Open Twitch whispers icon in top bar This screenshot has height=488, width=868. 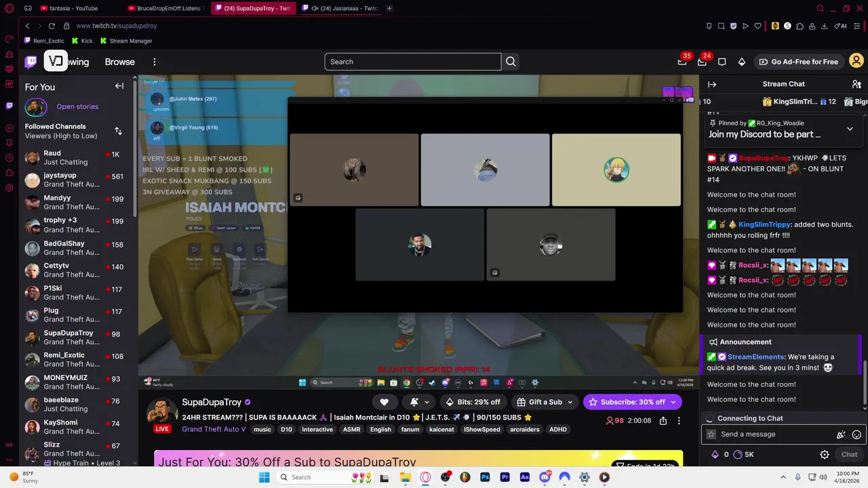[722, 62]
